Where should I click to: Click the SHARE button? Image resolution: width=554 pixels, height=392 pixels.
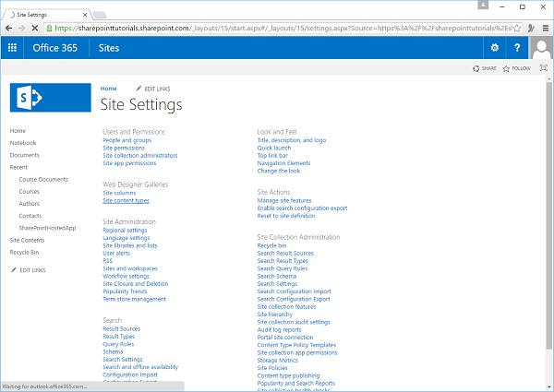click(485, 68)
